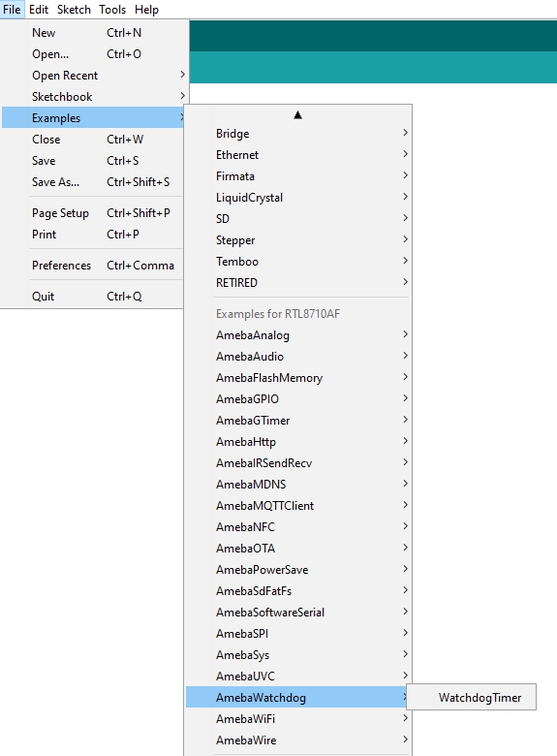Screen dimensions: 557x756
Task: Open the Edit menu
Action: pos(39,9)
